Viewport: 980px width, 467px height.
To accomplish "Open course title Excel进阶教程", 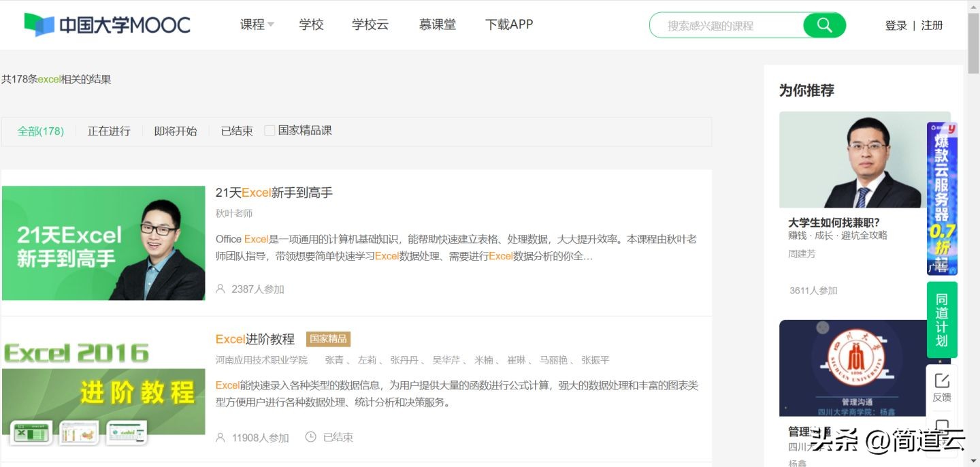I will [255, 339].
